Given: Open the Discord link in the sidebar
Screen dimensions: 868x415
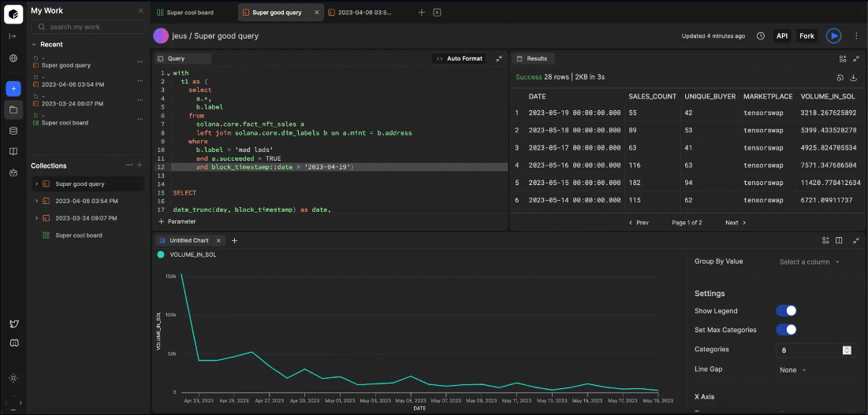Looking at the screenshot, I should (x=13, y=343).
